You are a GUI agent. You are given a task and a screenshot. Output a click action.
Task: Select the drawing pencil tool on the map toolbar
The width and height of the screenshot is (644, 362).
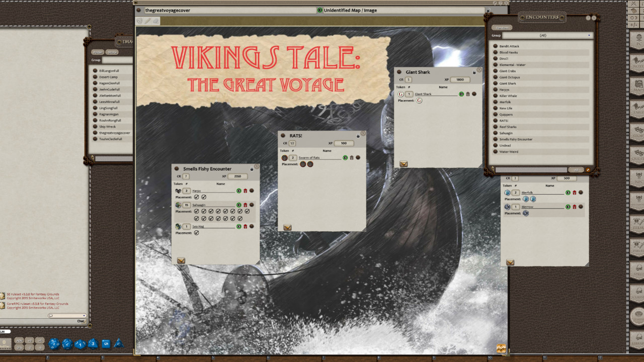147,21
